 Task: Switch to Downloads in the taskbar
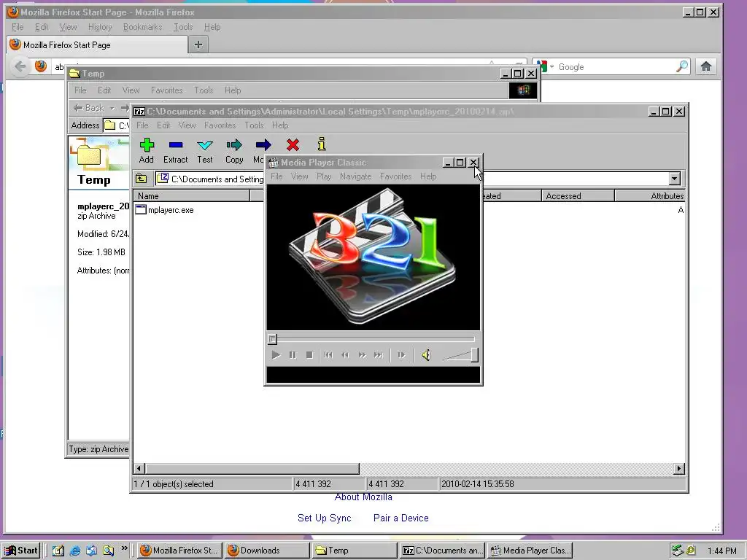pyautogui.click(x=267, y=551)
